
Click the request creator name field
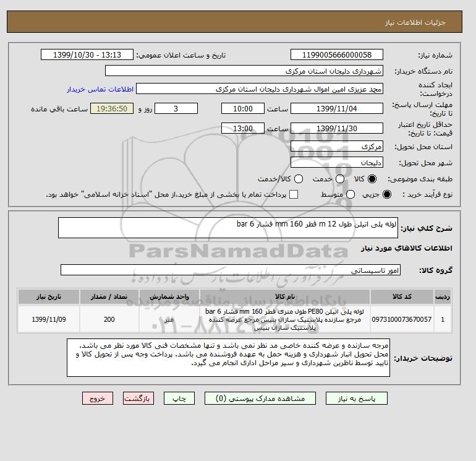pyautogui.click(x=260, y=89)
